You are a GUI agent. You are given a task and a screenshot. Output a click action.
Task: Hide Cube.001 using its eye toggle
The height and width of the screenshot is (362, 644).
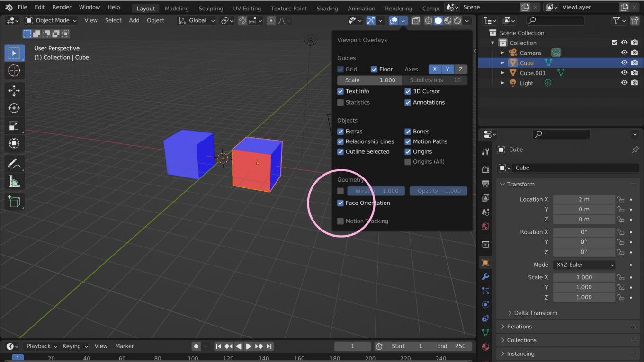624,72
